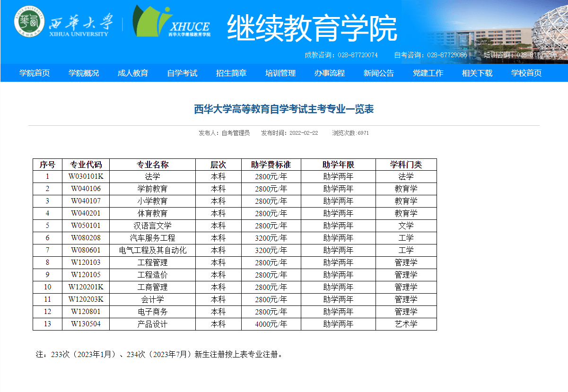Click major name 学前教育
Screen dimensions: 568x392
(x=152, y=189)
